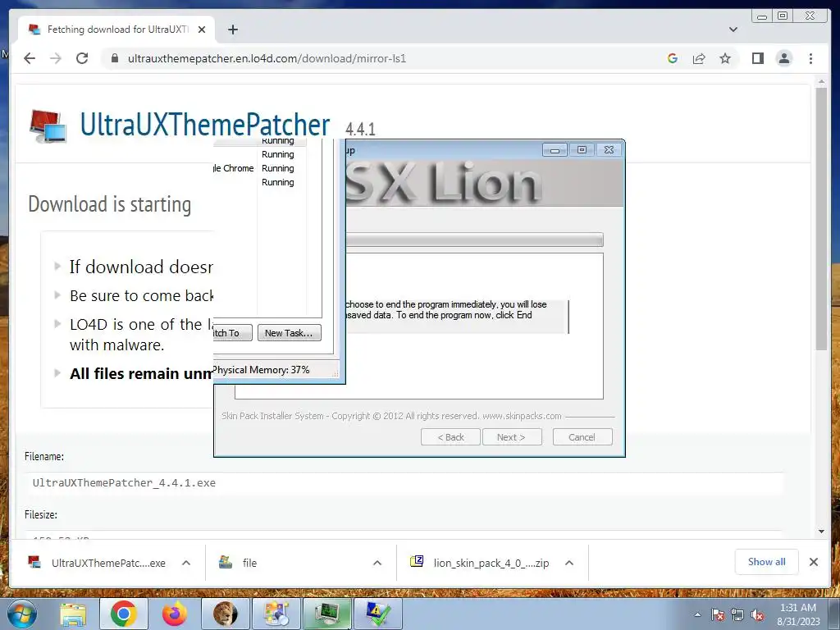Open network status icon in system tray
This screenshot has width=840, height=630.
tap(737, 614)
